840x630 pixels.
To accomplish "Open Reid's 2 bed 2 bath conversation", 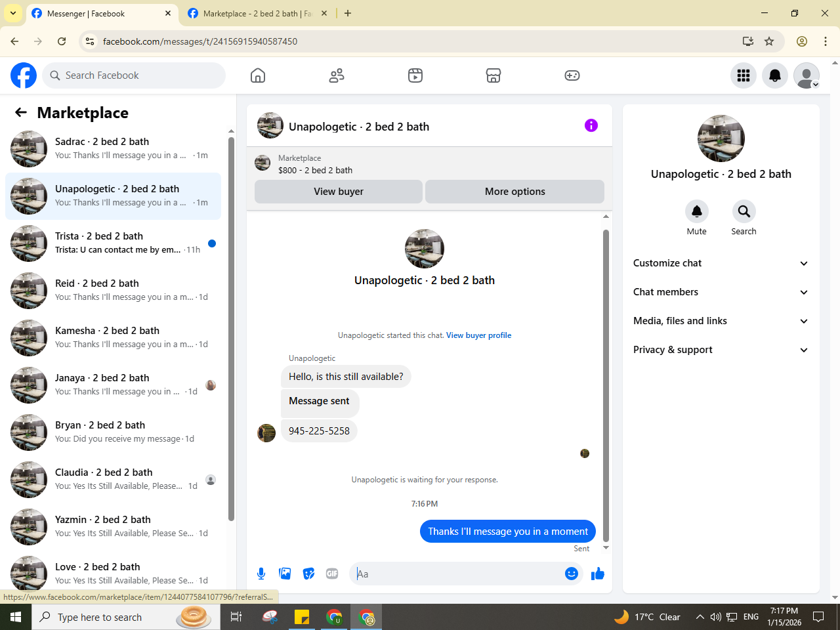I will pyautogui.click(x=113, y=291).
